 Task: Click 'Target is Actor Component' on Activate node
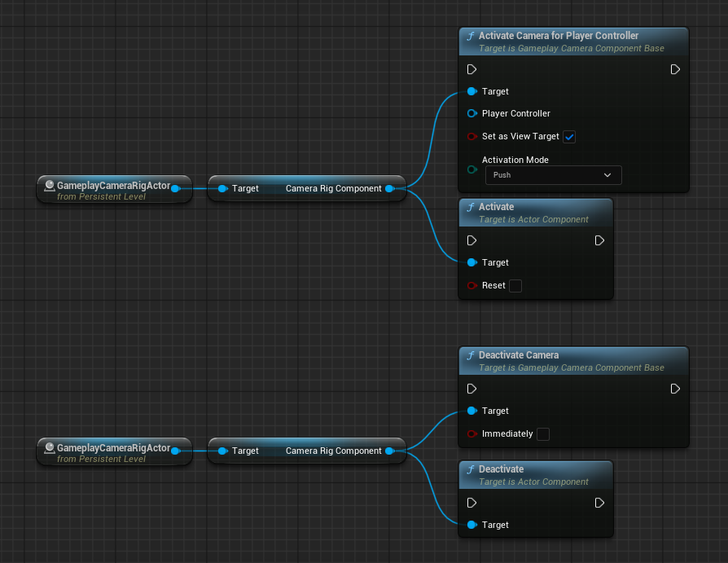(x=533, y=219)
